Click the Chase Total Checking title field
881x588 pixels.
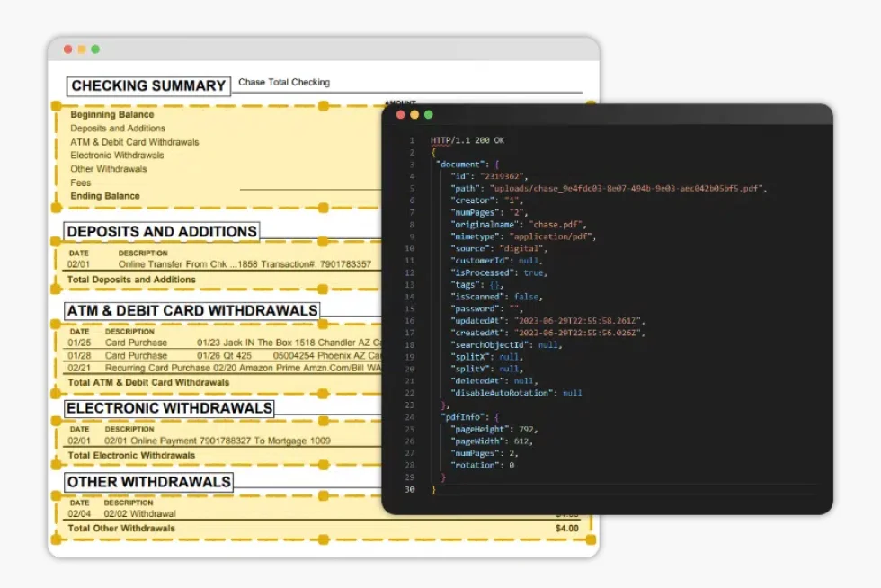[x=284, y=82]
